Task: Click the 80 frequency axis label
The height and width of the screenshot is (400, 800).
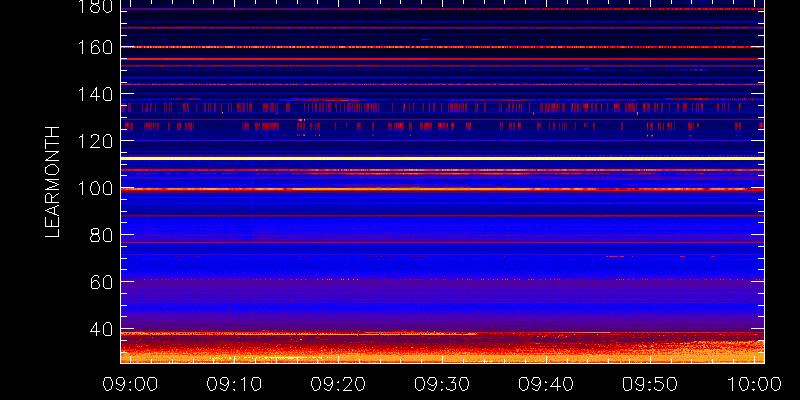Action: [102, 235]
